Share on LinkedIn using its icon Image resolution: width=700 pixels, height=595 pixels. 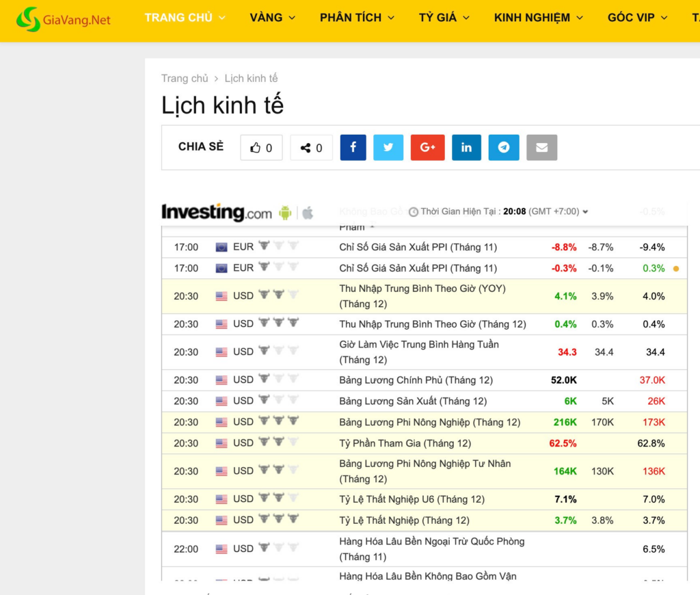point(466,148)
